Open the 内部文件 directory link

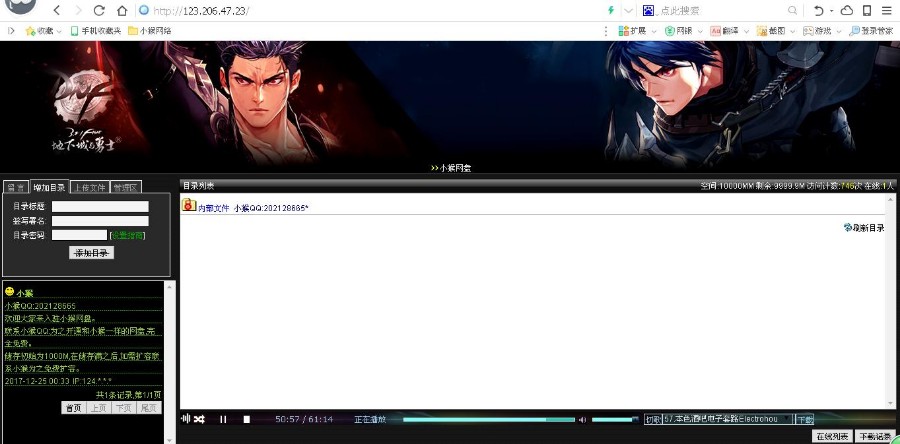pos(214,208)
